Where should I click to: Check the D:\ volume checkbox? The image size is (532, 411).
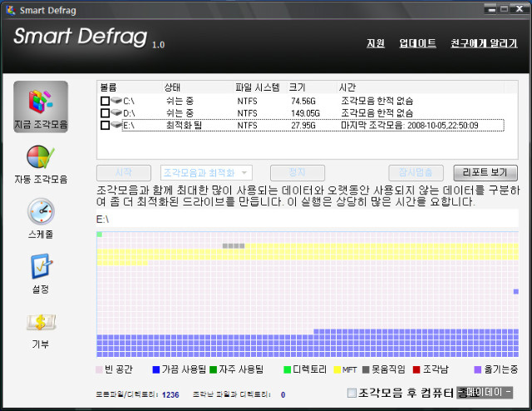[x=106, y=113]
